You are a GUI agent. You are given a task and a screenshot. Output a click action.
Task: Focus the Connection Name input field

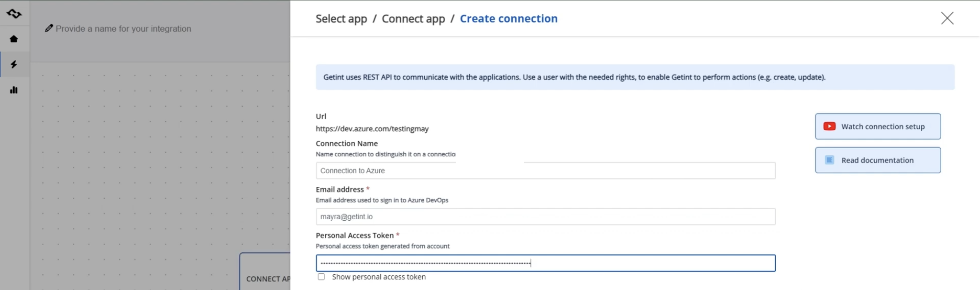tap(546, 171)
